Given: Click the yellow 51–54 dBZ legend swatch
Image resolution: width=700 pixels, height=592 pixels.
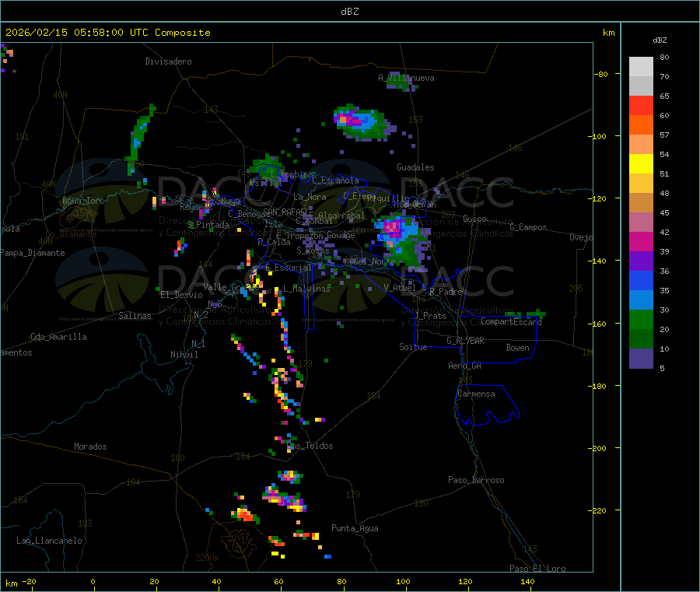Looking at the screenshot, I should 641,164.
